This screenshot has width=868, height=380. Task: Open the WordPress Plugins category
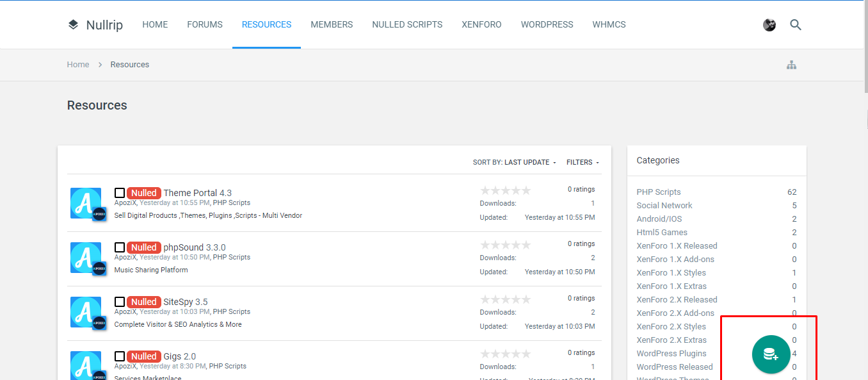tap(671, 354)
